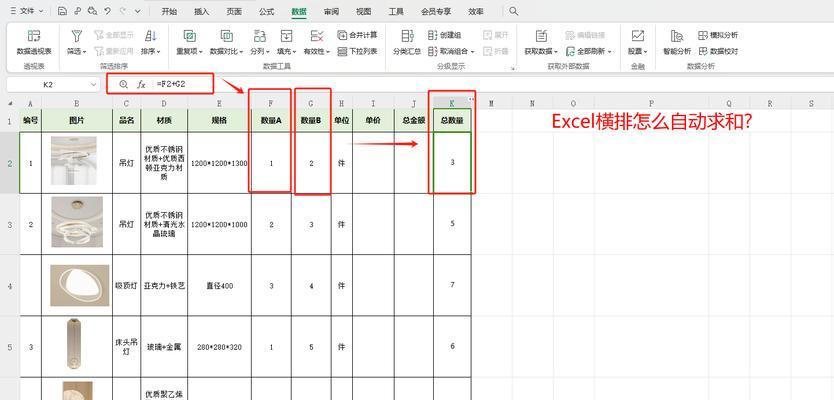Screen dimensions: 834x400
Task: Click the cell reading 亚克力+铁艺
Action: (x=164, y=286)
